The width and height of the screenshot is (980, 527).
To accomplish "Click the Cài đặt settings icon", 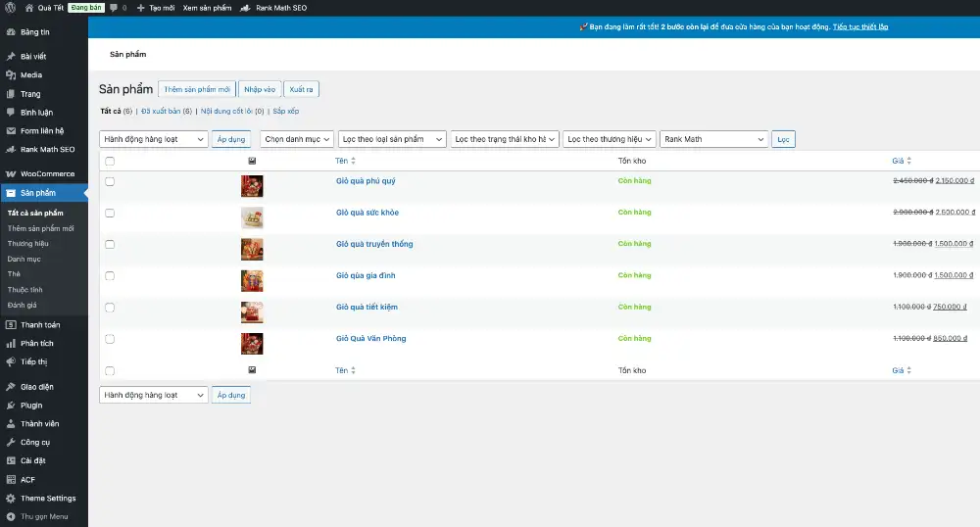I will pyautogui.click(x=11, y=460).
